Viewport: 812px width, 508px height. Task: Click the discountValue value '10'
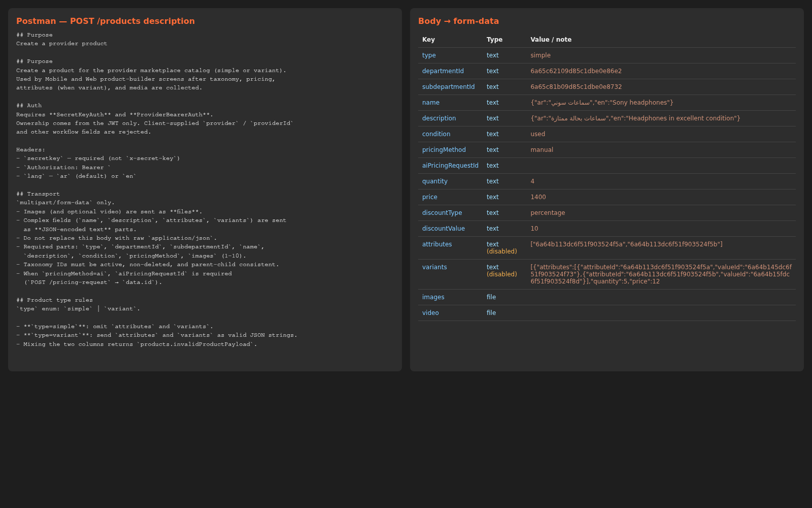pyautogui.click(x=534, y=229)
